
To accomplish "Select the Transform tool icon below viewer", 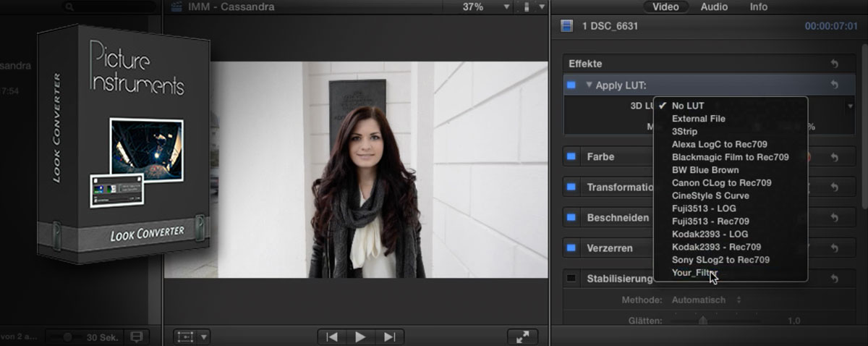I will pyautogui.click(x=185, y=337).
